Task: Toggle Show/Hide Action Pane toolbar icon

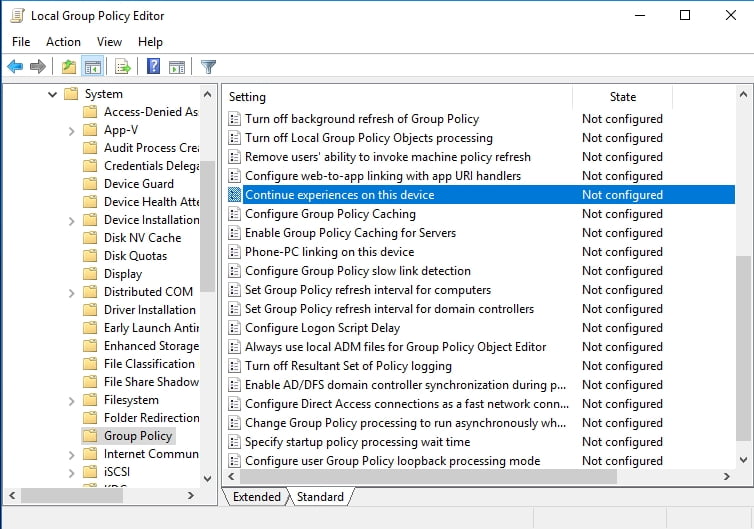Action: point(176,67)
